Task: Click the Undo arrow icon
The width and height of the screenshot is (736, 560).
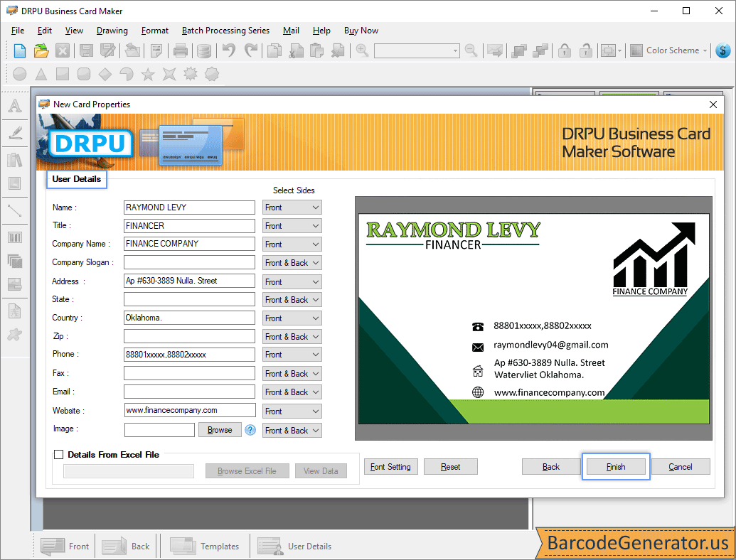Action: click(x=228, y=50)
